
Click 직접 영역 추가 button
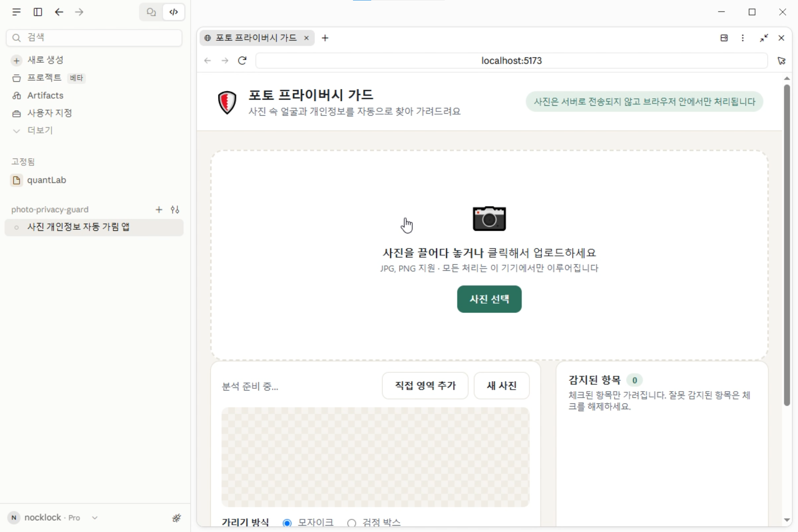(425, 386)
